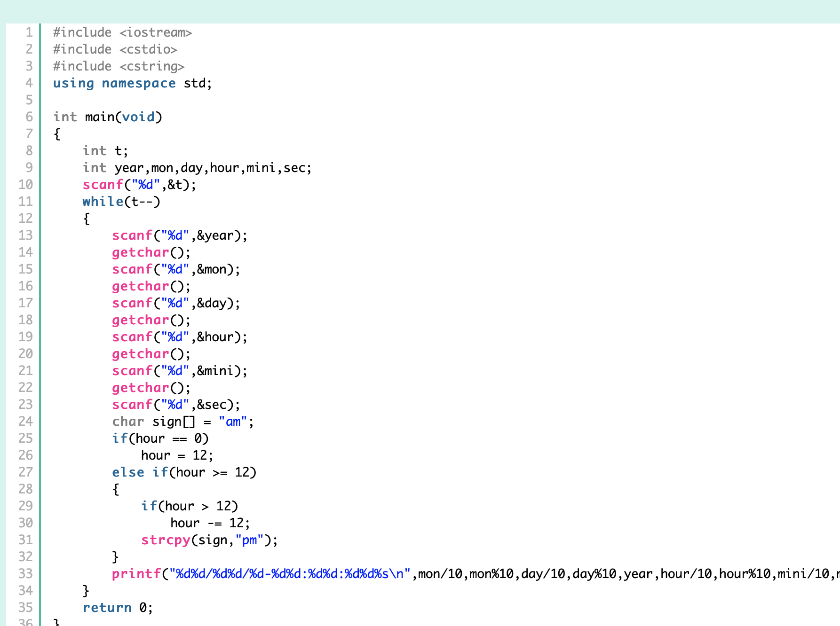The width and height of the screenshot is (840, 626).
Task: Click scanf("%d",&mon); statement
Action: click(x=176, y=269)
